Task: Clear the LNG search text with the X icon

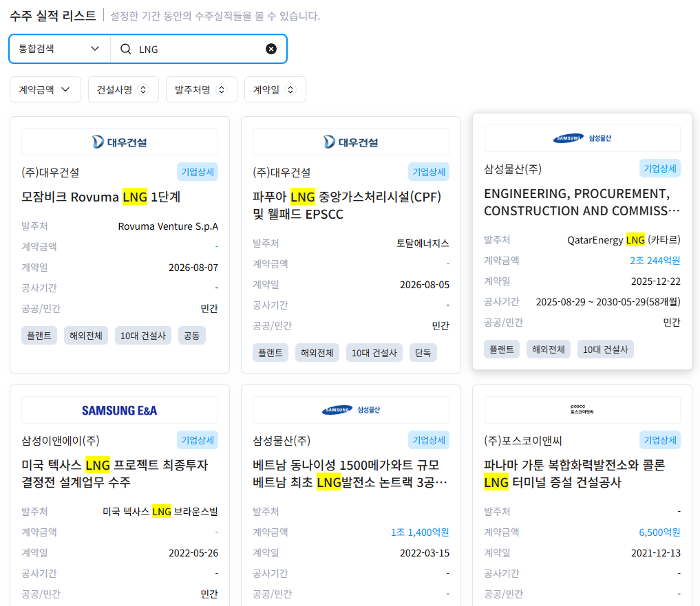Action: tap(271, 49)
